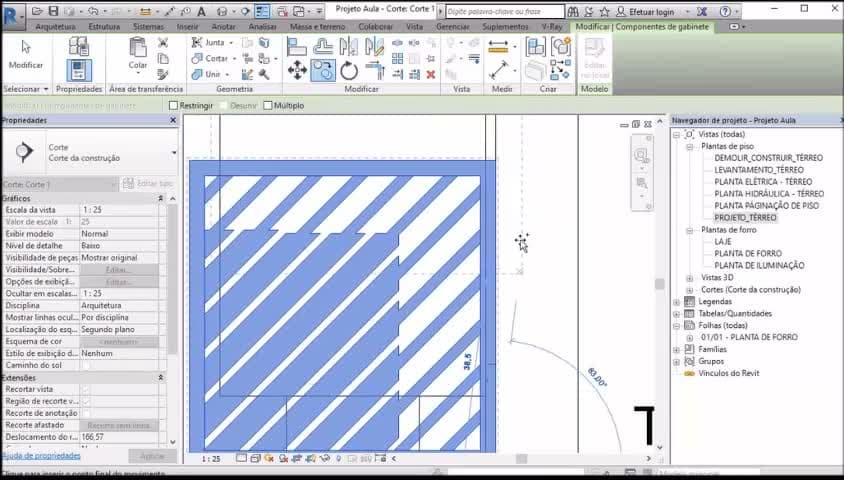Toggle the Recortar vista checkbox
This screenshot has width=844, height=480.
85,389
